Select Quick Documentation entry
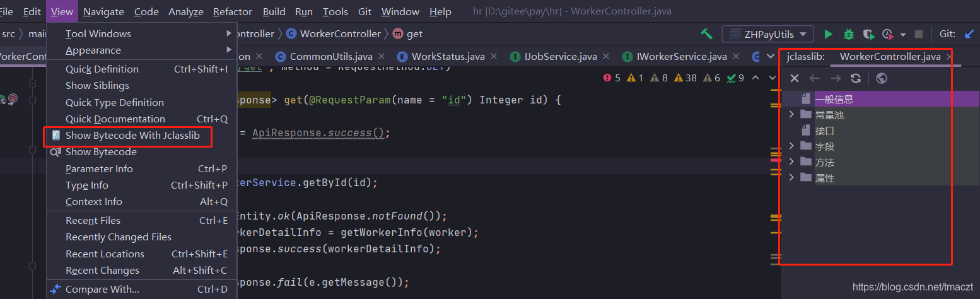 pyautogui.click(x=142, y=119)
